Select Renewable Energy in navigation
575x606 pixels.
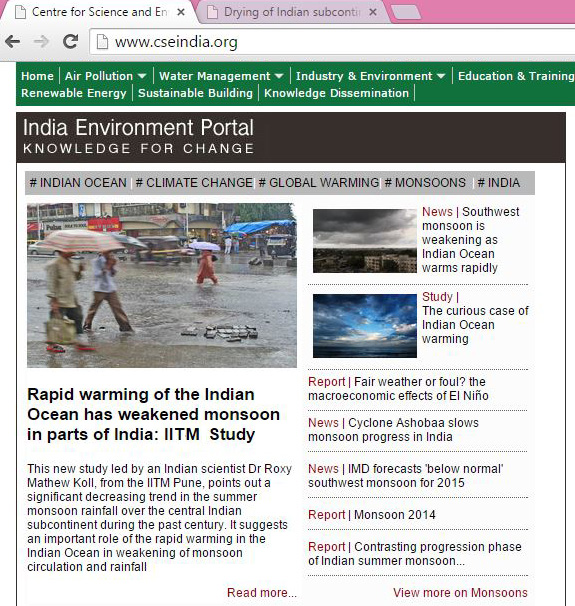pyautogui.click(x=74, y=93)
